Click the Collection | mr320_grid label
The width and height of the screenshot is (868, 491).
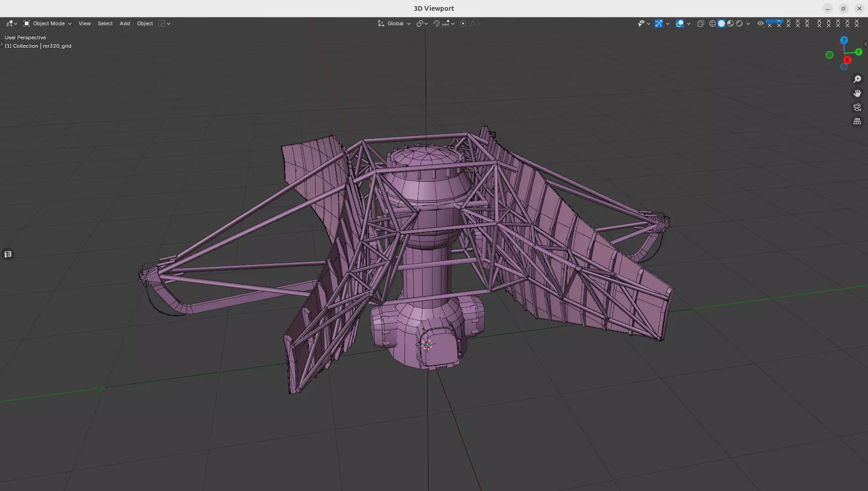click(x=38, y=46)
